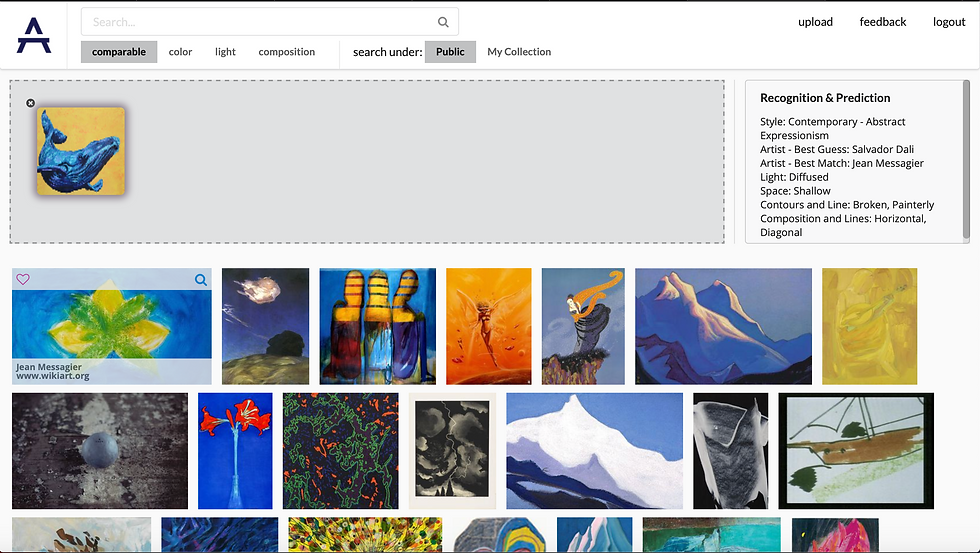Open the red amaryllis flowers on blue painting

point(235,451)
